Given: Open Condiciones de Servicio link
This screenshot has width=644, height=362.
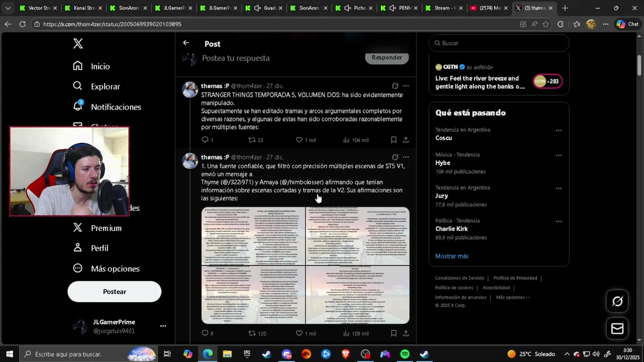Looking at the screenshot, I should point(459,278).
